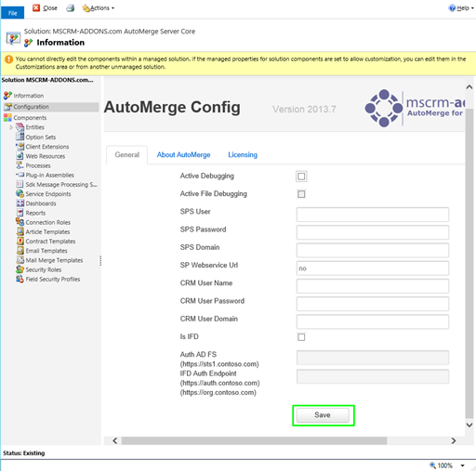The image size is (476, 471).
Task: Click the red Close icon in toolbar
Action: [36, 7]
